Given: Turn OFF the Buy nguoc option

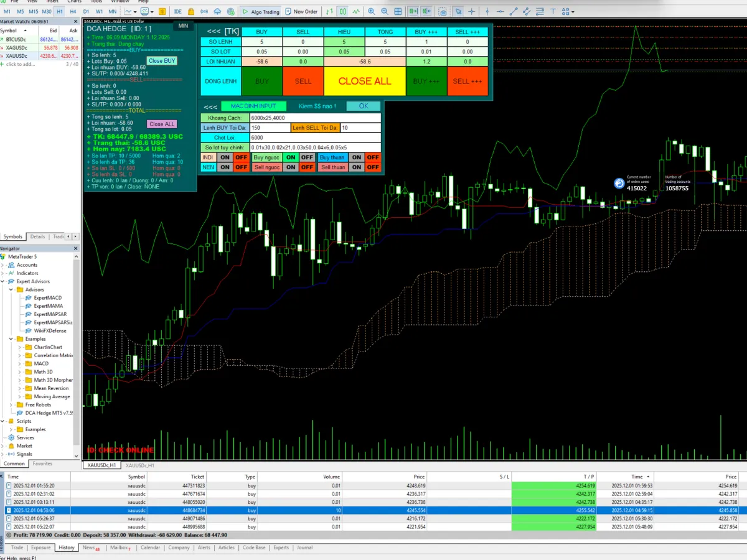Looking at the screenshot, I should pyautogui.click(x=307, y=157).
